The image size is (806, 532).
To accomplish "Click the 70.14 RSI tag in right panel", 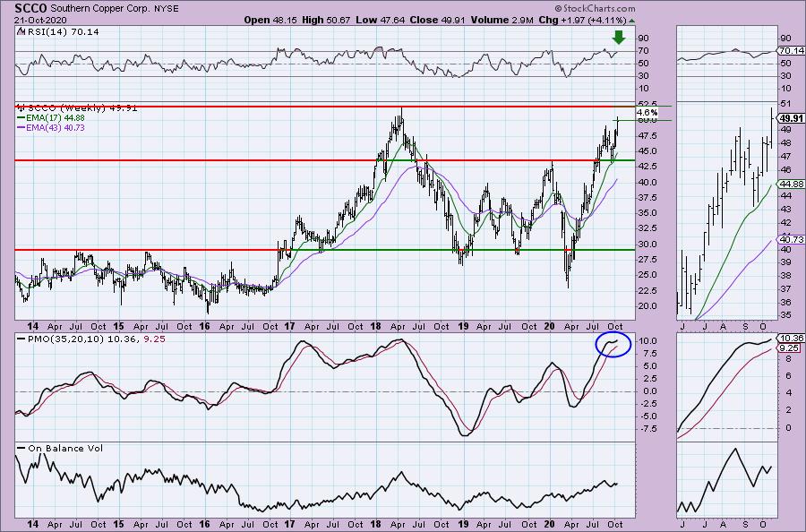I will pos(792,51).
